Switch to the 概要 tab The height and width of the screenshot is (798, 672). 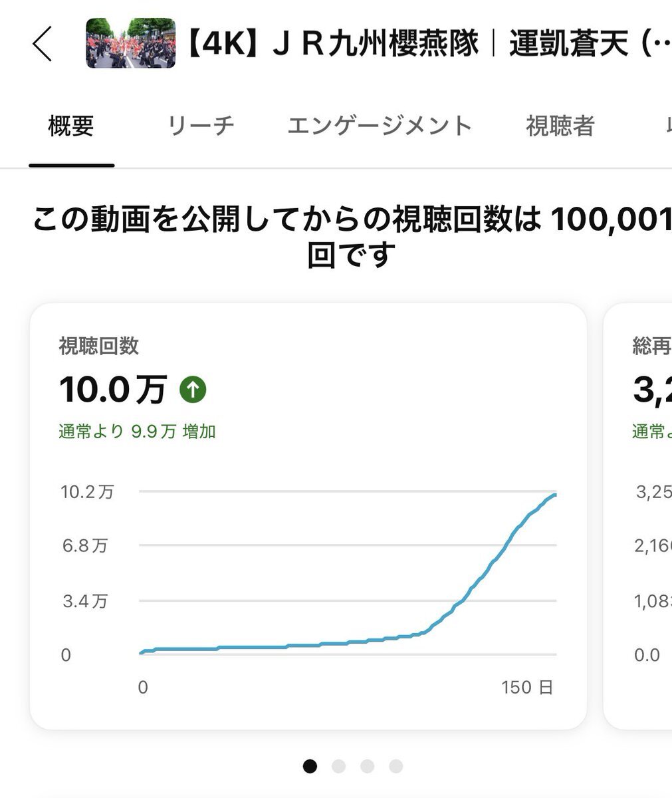(71, 126)
